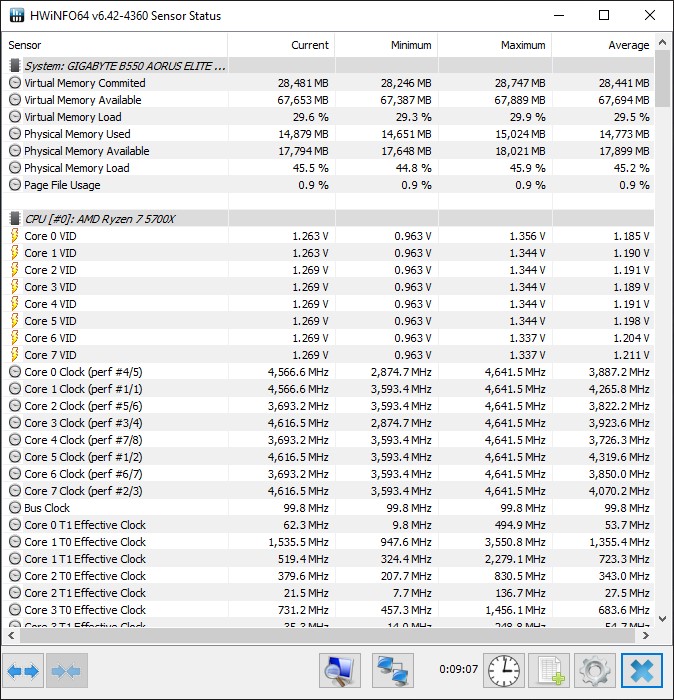Image resolution: width=674 pixels, height=700 pixels.
Task: Select the Core 4 VID row
Action: 329,304
